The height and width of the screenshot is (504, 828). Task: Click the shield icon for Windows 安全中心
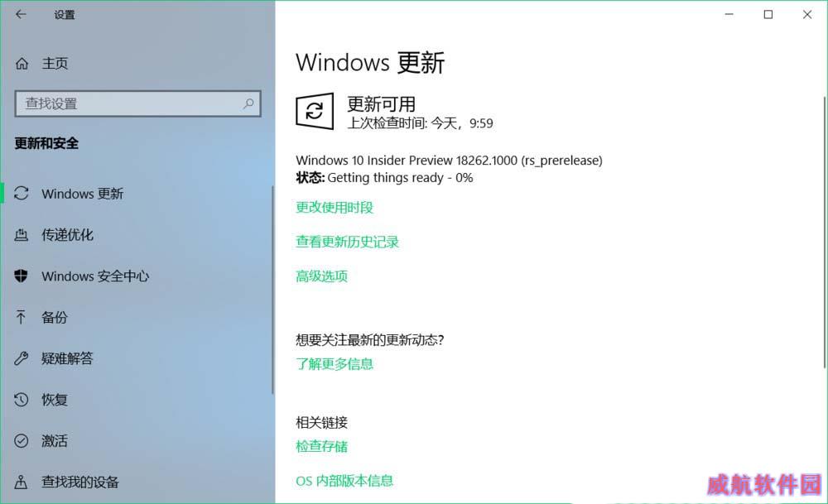(x=22, y=276)
